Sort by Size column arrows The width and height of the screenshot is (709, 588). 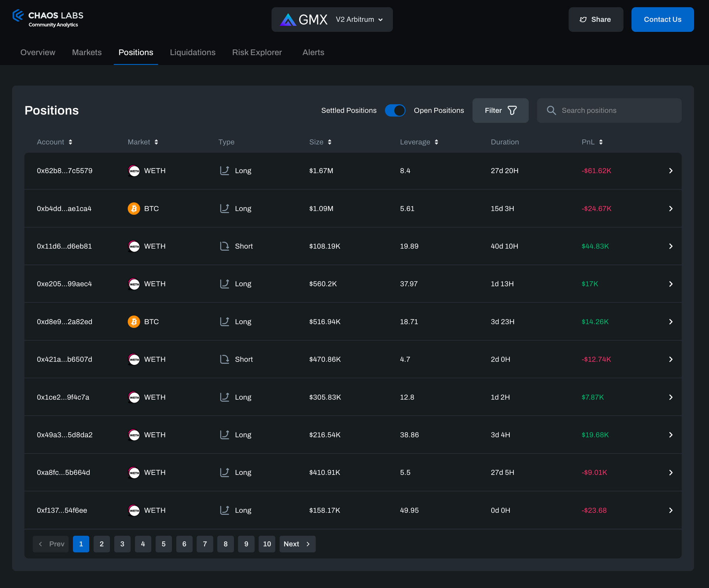click(329, 142)
